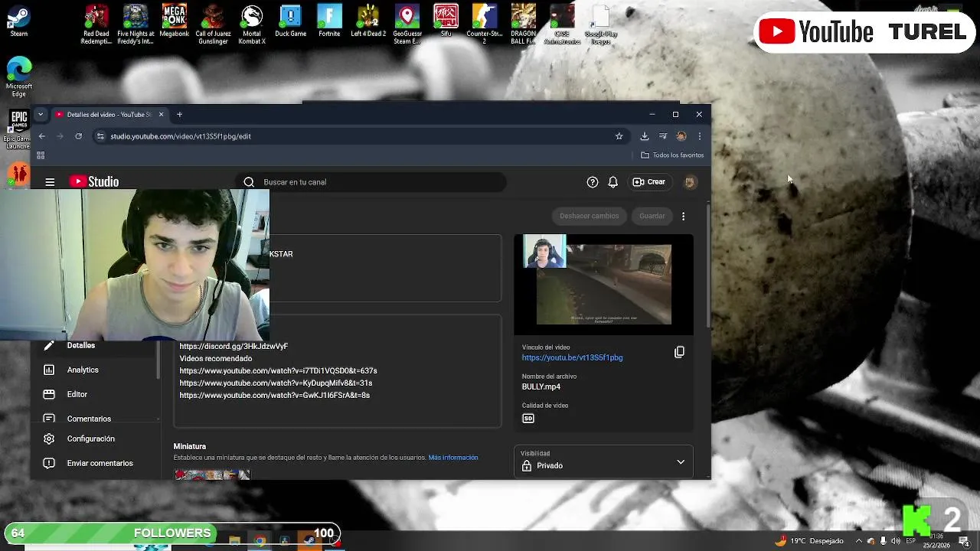
Task: Open the Steam desktop shortcut
Action: click(x=19, y=21)
